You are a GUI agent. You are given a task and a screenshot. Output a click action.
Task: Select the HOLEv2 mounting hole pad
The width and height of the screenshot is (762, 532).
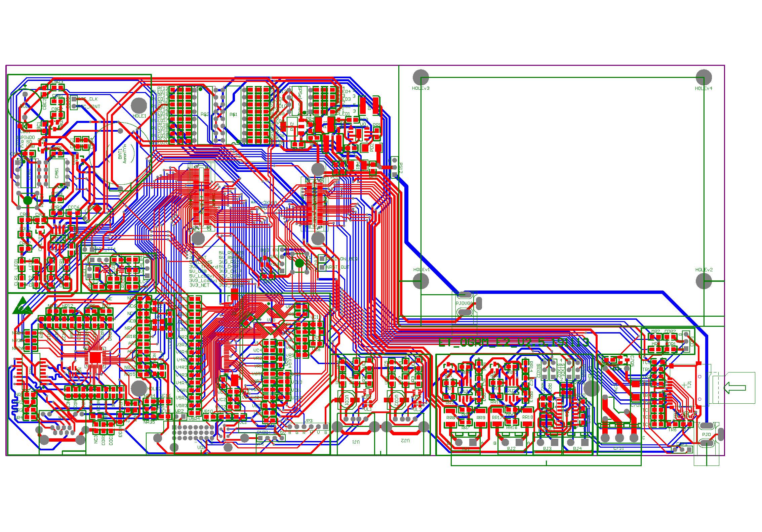pyautogui.click(x=704, y=281)
